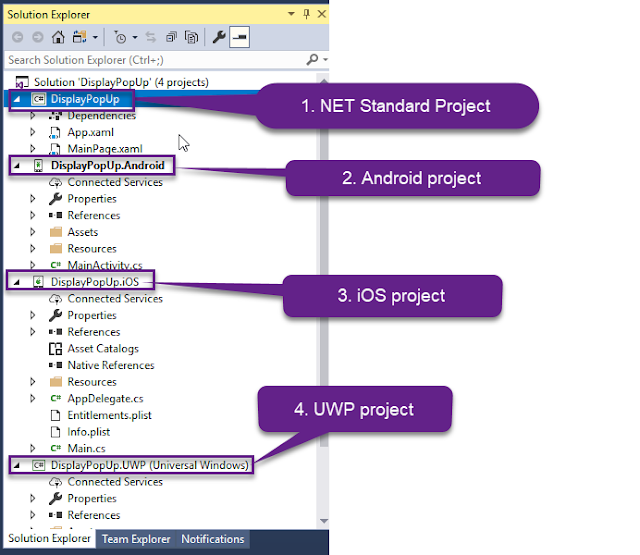Select the DisplayPopUp C# project icon
The width and height of the screenshot is (640, 555).
[38, 99]
